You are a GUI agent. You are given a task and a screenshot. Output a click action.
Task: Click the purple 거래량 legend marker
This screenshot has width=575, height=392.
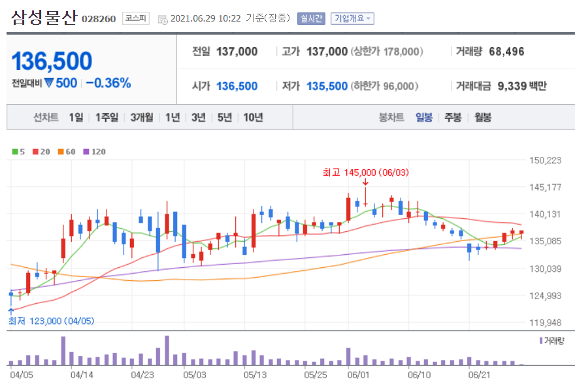tap(541, 340)
